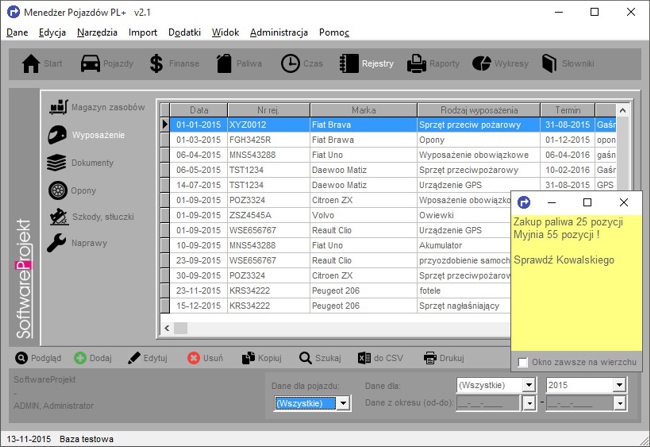The image size is (650, 447).
Task: Select Opony tires in sidebar
Action: pyautogui.click(x=72, y=191)
